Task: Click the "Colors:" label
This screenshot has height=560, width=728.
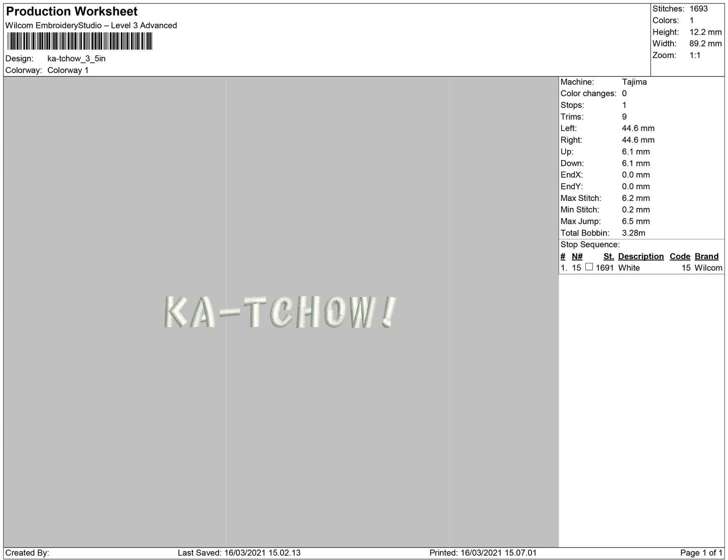Action: [666, 21]
